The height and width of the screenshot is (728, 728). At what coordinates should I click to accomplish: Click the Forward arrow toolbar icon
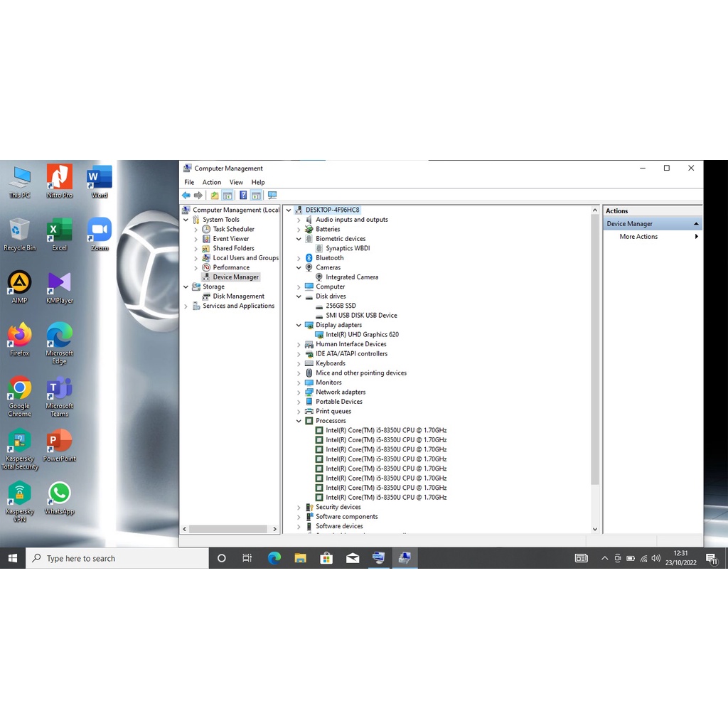pos(198,196)
